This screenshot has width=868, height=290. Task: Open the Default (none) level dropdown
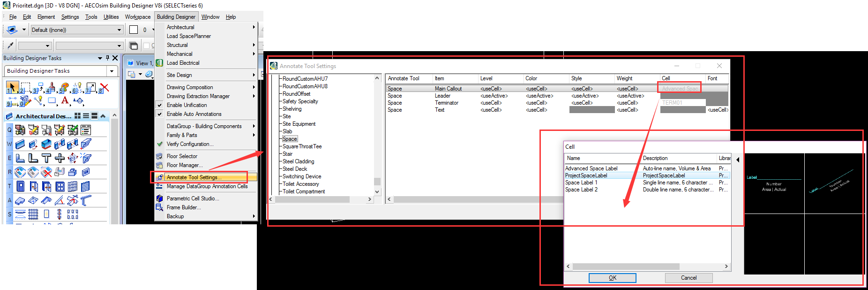(119, 30)
